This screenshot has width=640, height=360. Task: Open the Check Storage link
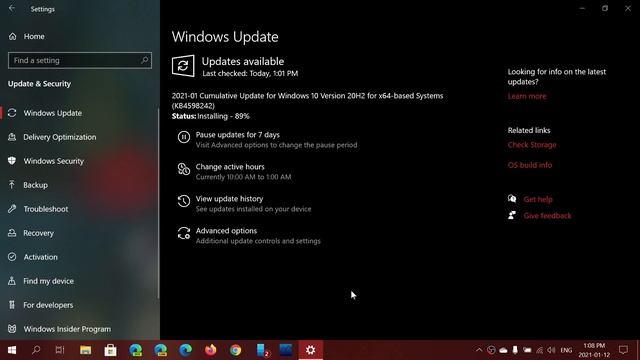[532, 145]
